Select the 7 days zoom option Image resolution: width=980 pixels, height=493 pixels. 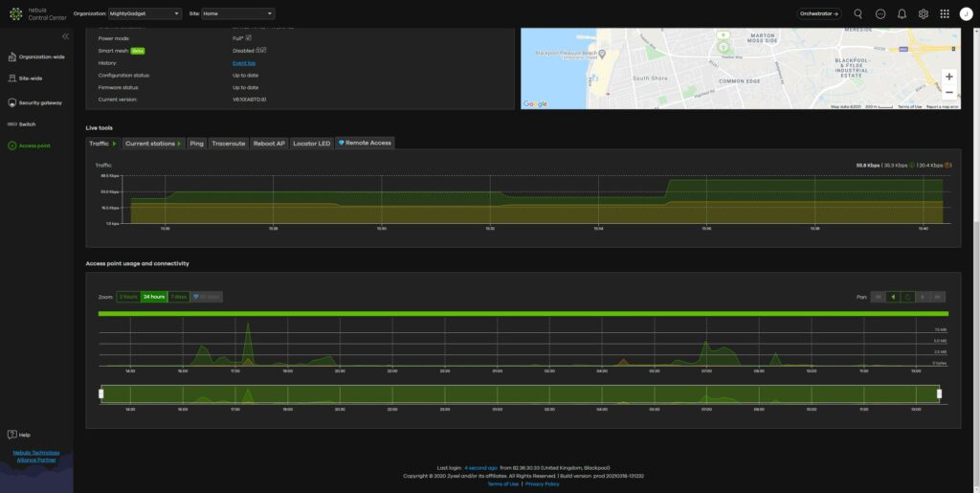(x=178, y=297)
